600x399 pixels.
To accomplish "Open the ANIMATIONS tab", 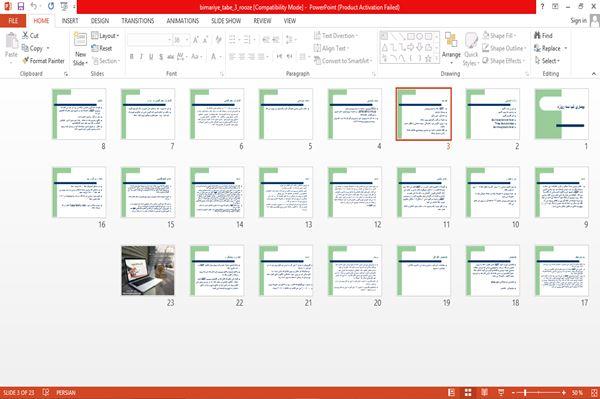I will coord(183,21).
